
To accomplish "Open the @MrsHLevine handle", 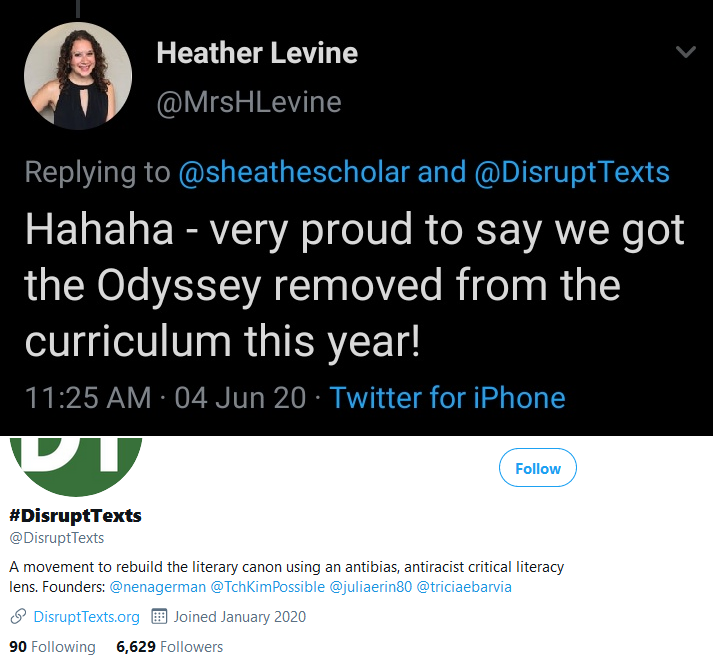I will pos(249,102).
